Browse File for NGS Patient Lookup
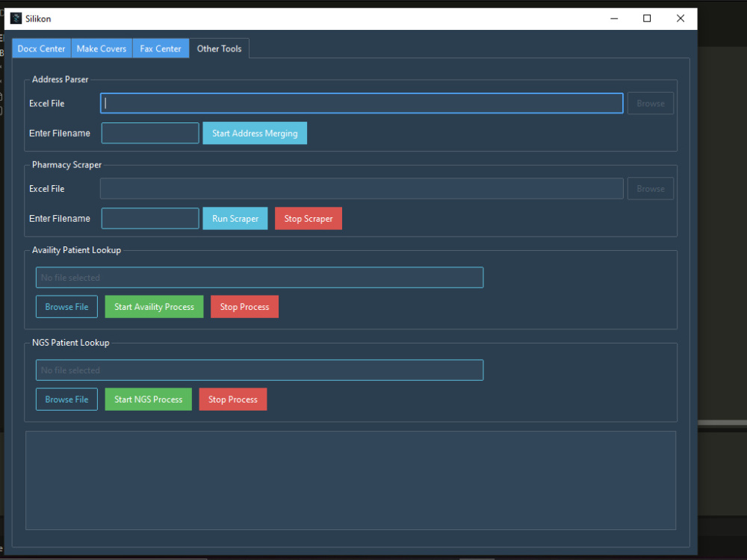The height and width of the screenshot is (560, 747). tap(66, 399)
